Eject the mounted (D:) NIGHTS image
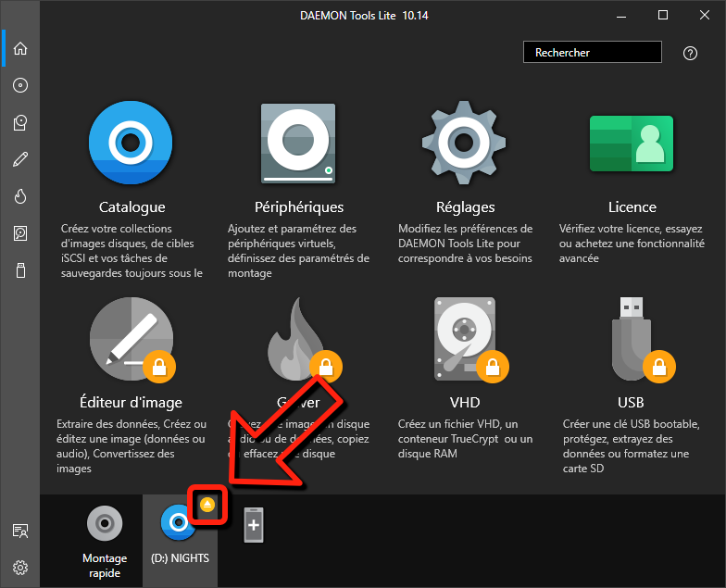 click(x=207, y=505)
